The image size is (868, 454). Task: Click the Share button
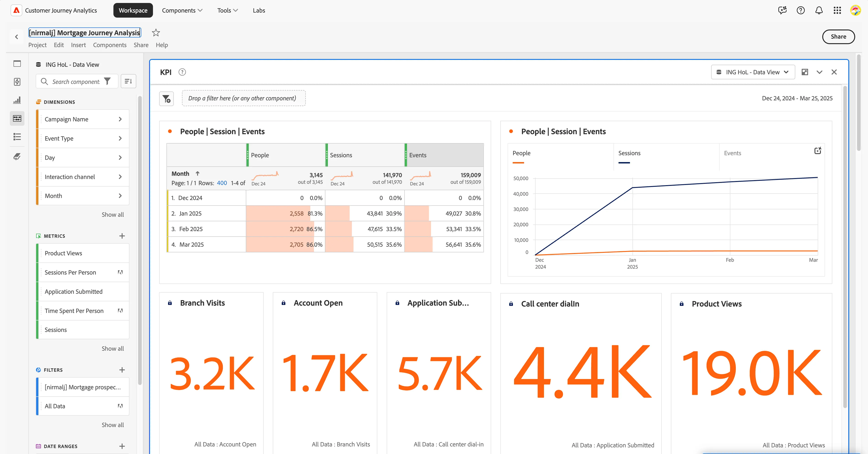838,37
